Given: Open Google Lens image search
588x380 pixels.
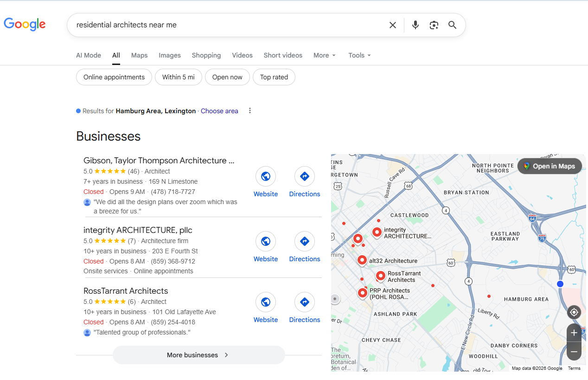Looking at the screenshot, I should point(434,25).
